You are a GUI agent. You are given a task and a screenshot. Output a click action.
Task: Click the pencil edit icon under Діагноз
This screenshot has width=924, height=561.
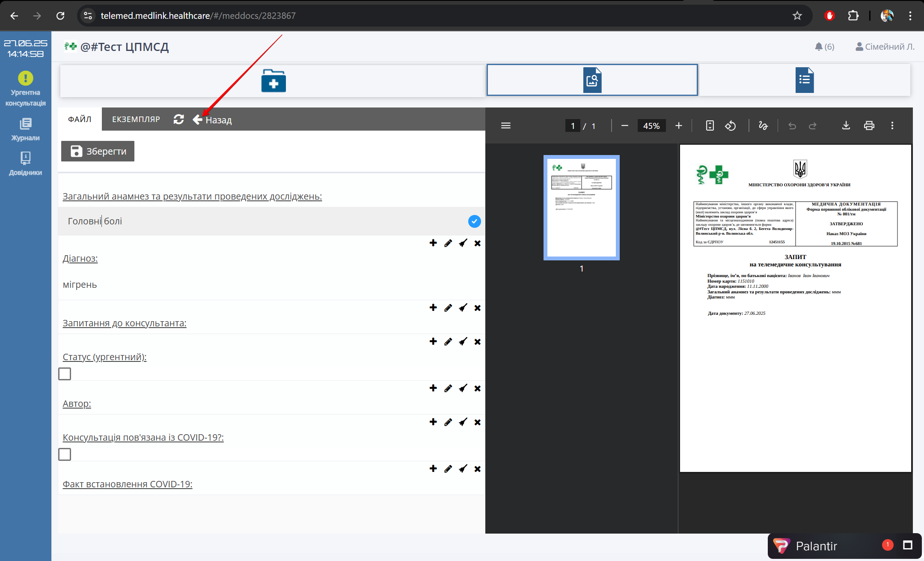[448, 308]
